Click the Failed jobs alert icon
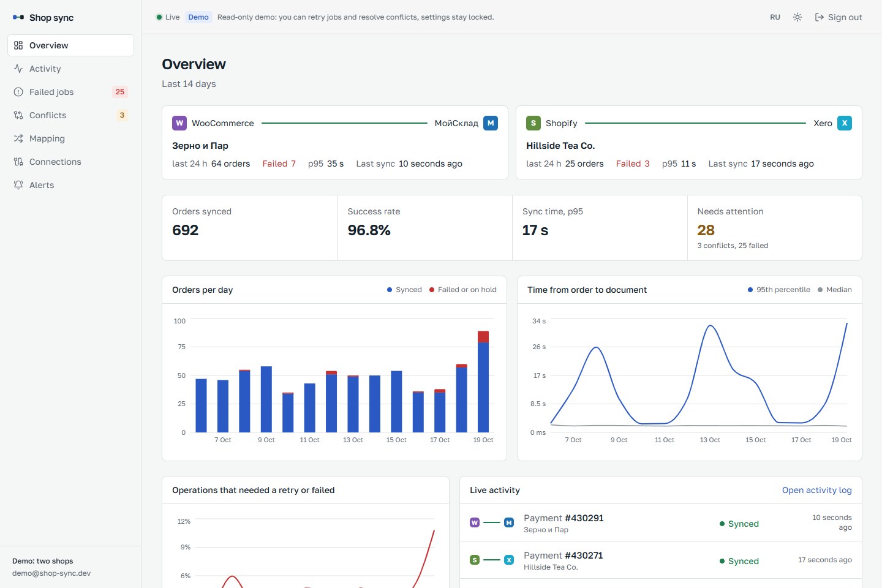This screenshot has width=882, height=588. [x=18, y=92]
